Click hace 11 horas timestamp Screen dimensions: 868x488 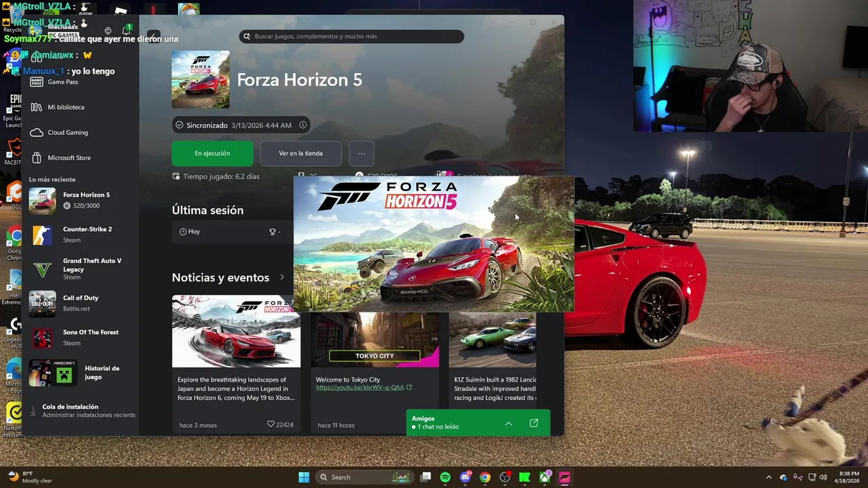pyautogui.click(x=336, y=425)
